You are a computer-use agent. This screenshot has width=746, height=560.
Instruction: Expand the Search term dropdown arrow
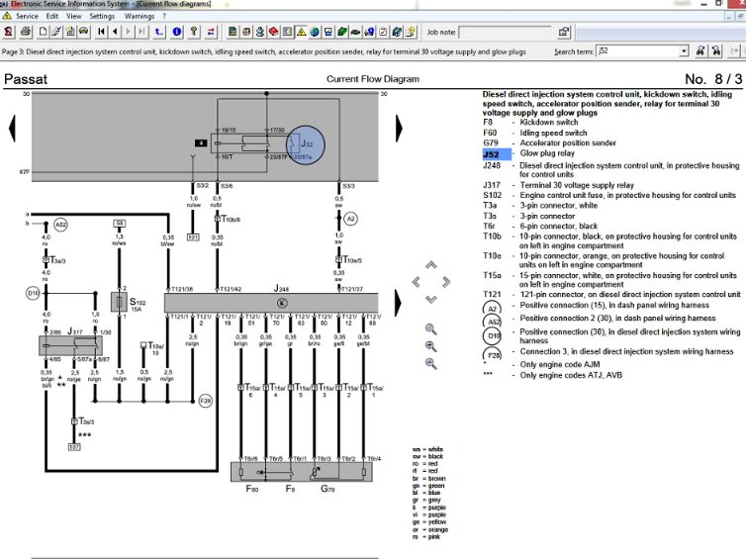click(684, 50)
